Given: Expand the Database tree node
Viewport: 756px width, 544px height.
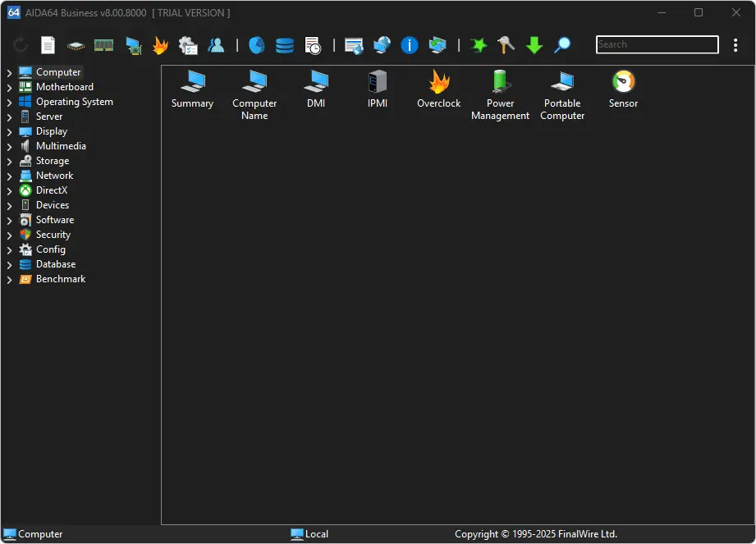Looking at the screenshot, I should [9, 265].
